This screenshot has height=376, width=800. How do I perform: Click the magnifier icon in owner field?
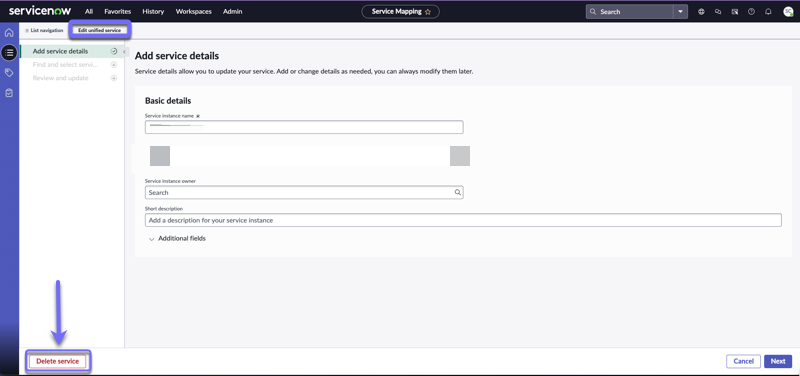[x=458, y=192]
